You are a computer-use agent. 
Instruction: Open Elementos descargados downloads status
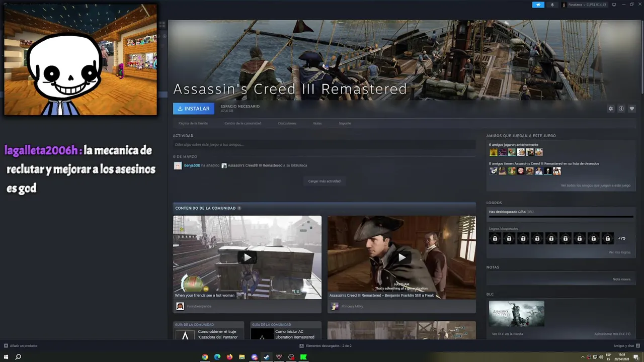pos(326,346)
